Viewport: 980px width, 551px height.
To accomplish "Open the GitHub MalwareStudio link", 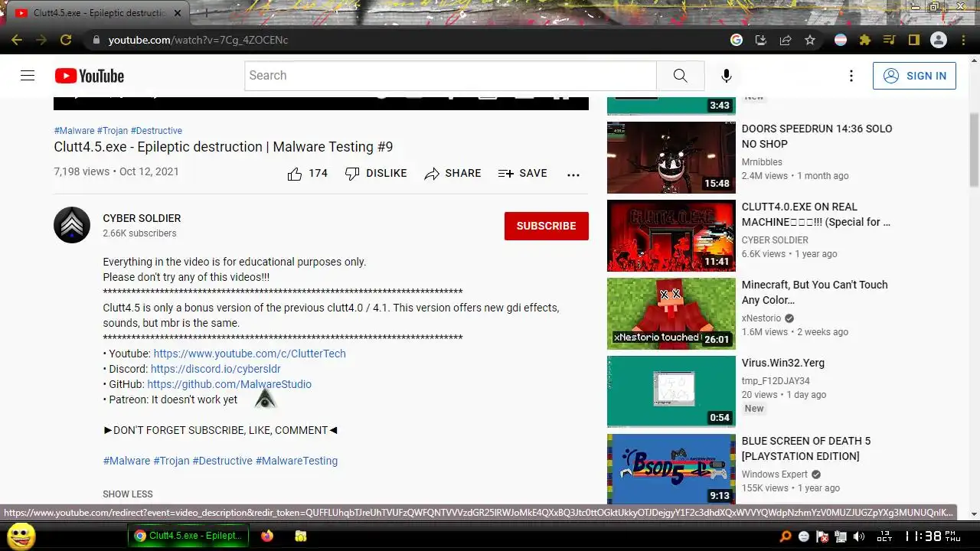I will point(230,384).
